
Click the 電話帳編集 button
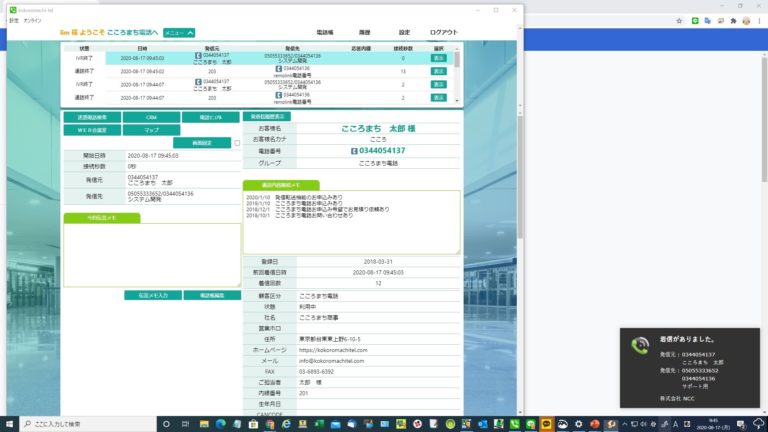(212, 295)
